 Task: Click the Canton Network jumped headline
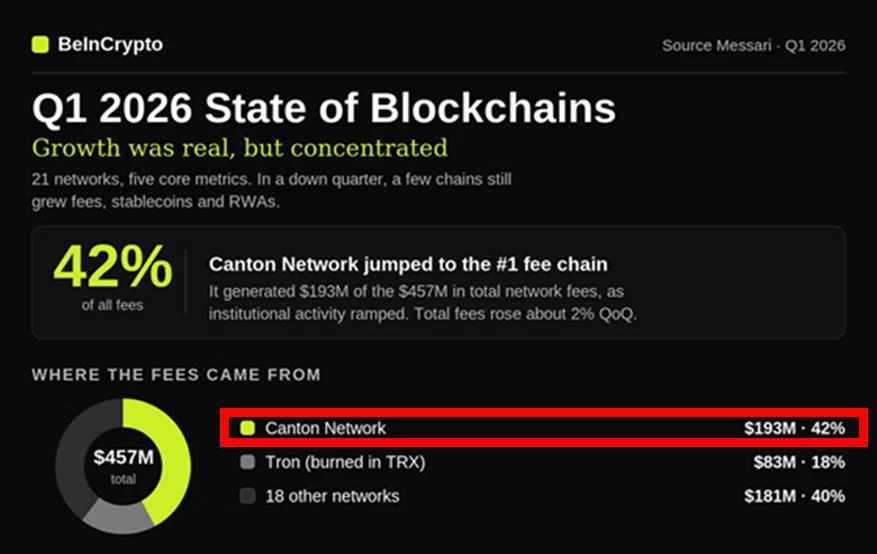408,264
